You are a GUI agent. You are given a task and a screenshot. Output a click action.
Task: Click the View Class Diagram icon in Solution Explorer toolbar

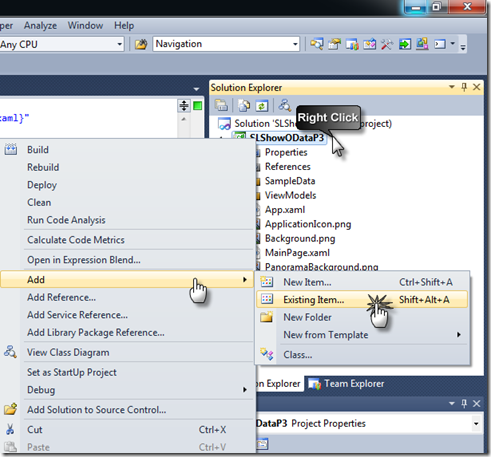285,105
